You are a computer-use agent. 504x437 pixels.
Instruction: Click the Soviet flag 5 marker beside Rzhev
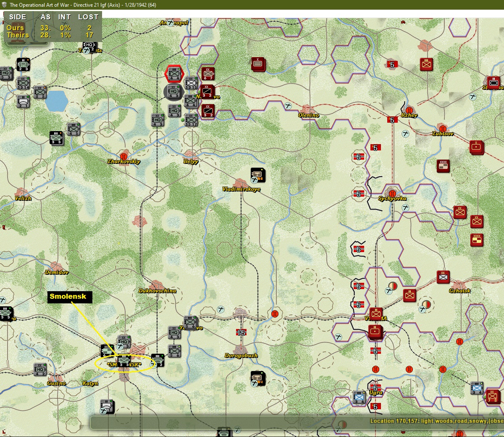coord(392,120)
